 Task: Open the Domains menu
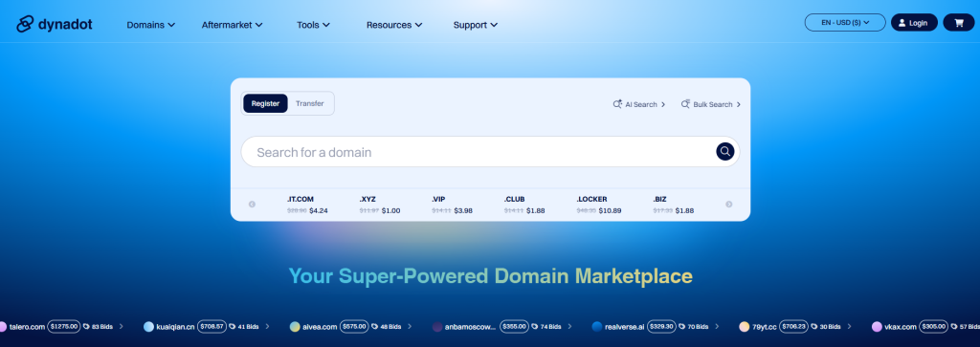150,25
